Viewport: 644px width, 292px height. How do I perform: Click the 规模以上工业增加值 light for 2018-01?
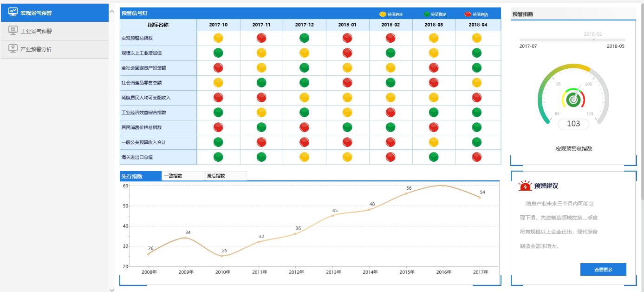[347, 53]
